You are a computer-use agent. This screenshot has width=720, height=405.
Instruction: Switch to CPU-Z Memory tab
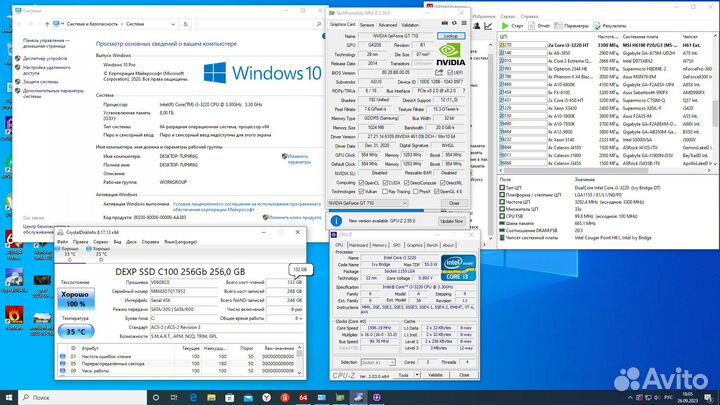click(x=379, y=245)
